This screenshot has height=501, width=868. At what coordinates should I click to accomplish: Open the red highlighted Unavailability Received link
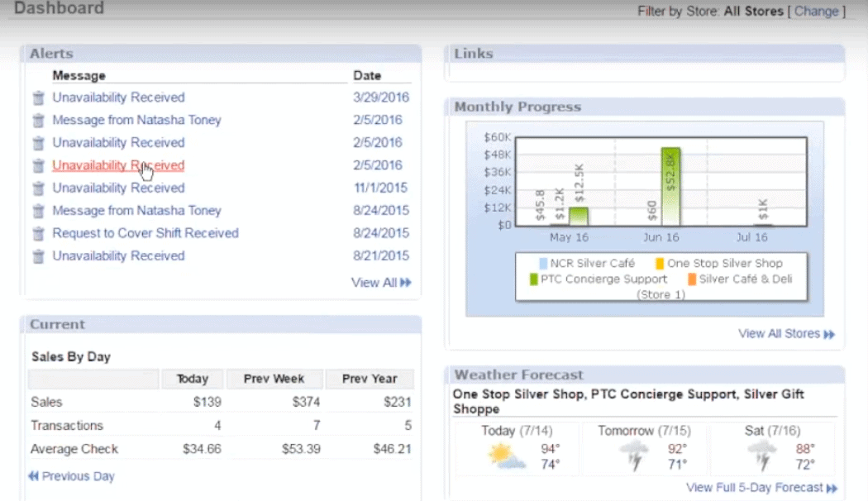(x=118, y=165)
